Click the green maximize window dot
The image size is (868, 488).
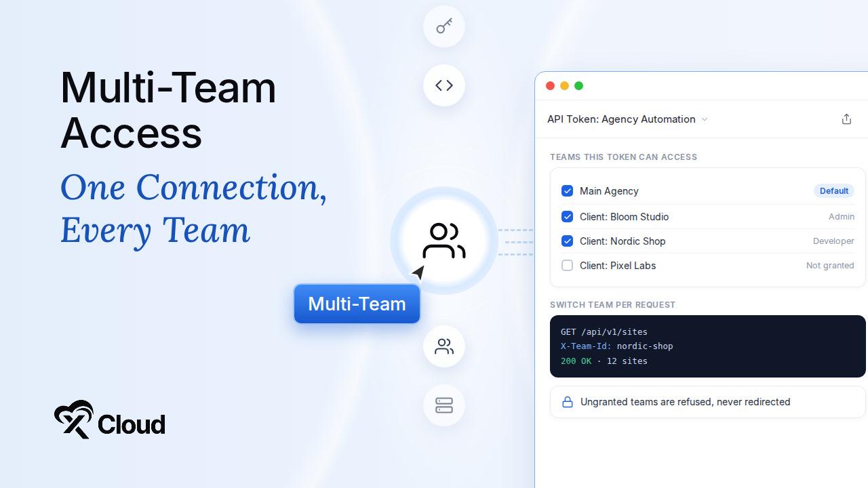578,86
